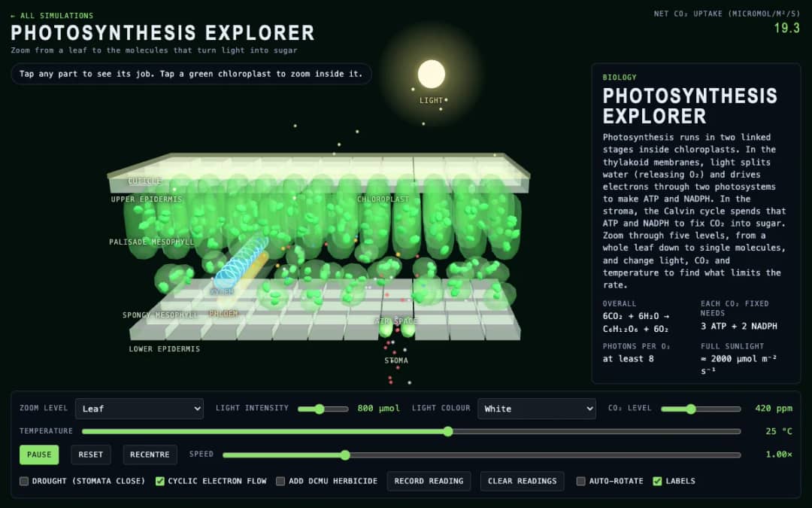This screenshot has height=508, width=812.
Task: Click the 800 µmol light intensity value
Action: coord(378,409)
